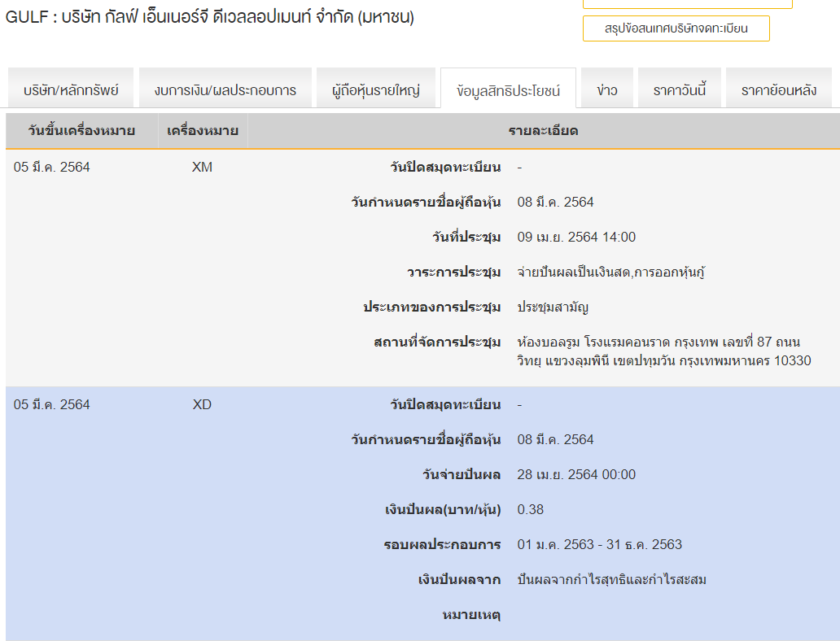
Task: Click the เครื่องหมาย column header
Action: click(x=203, y=131)
